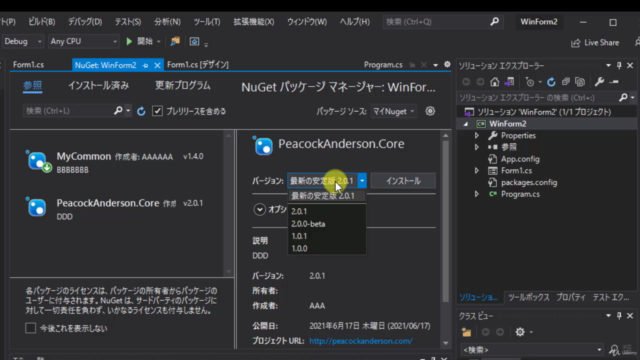Switch to the Updates (更新プログラム) tab
This screenshot has height=360, width=640.
click(x=182, y=86)
